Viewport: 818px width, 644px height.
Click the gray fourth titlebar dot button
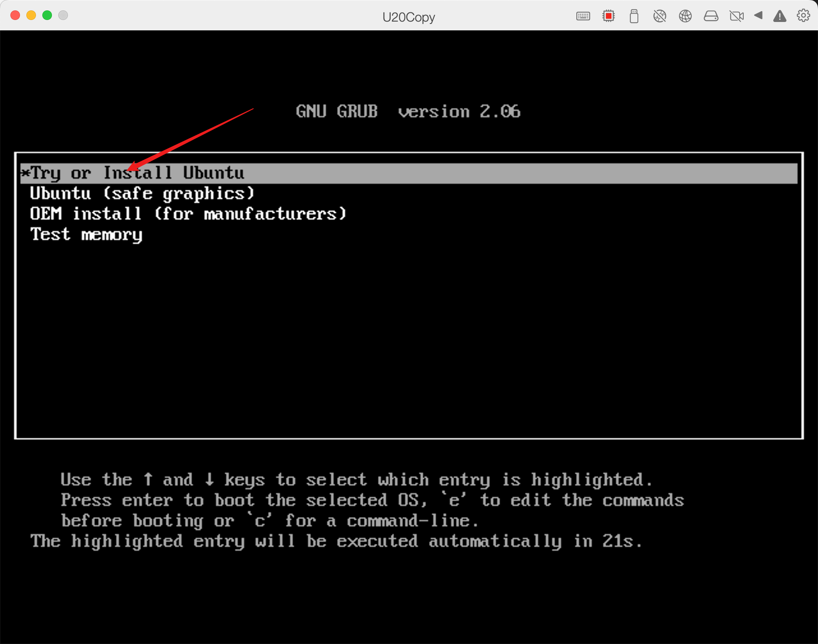pyautogui.click(x=63, y=15)
